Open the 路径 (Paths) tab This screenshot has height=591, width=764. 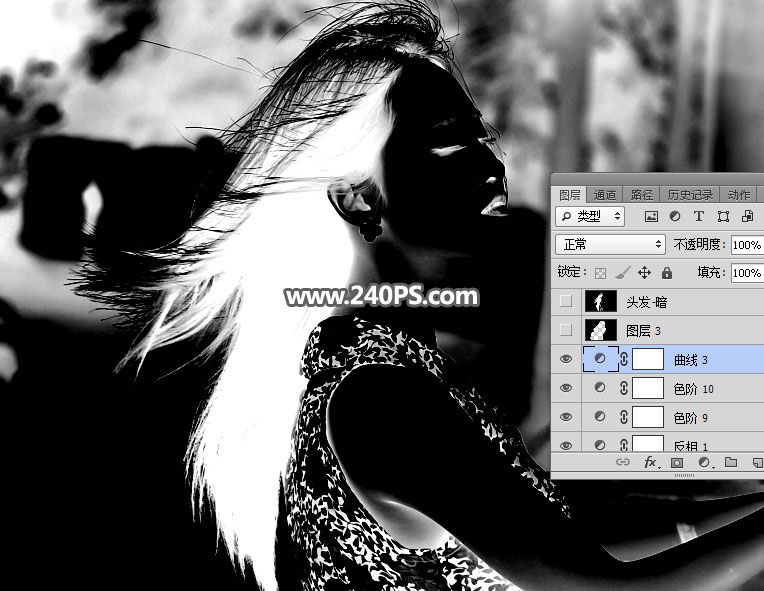[641, 195]
